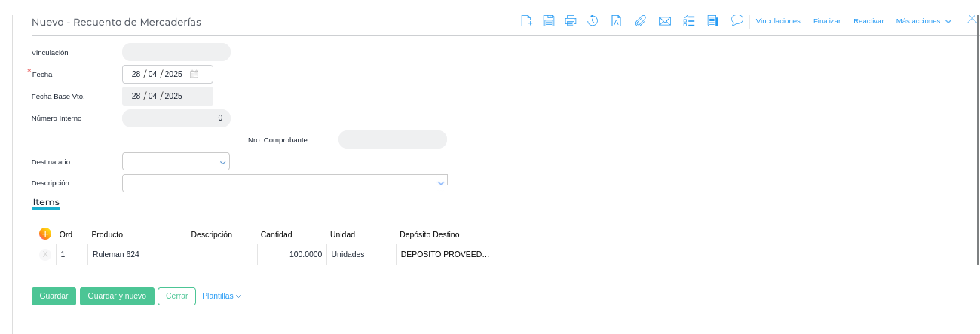Screen dimensions: 980x334
Task: Click the Fecha date input
Action: click(167, 74)
